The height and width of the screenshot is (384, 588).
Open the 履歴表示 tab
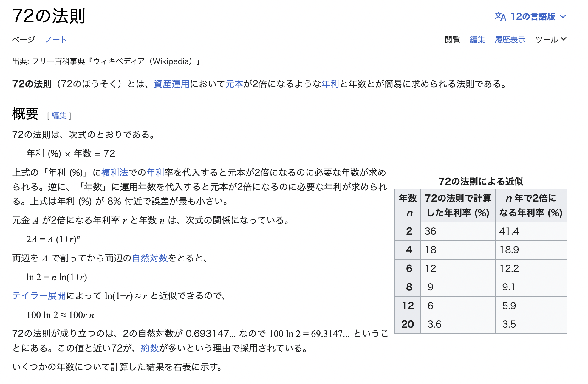pos(510,40)
